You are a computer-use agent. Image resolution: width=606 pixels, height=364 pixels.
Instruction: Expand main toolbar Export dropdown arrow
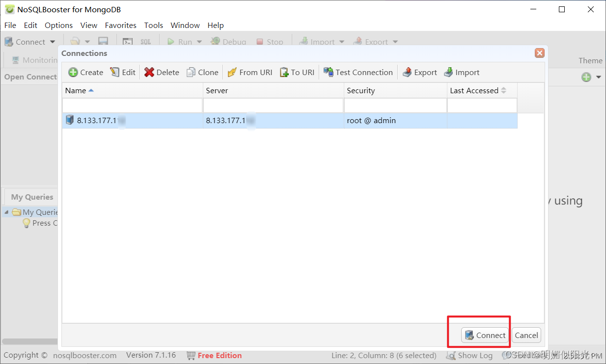[x=395, y=42]
